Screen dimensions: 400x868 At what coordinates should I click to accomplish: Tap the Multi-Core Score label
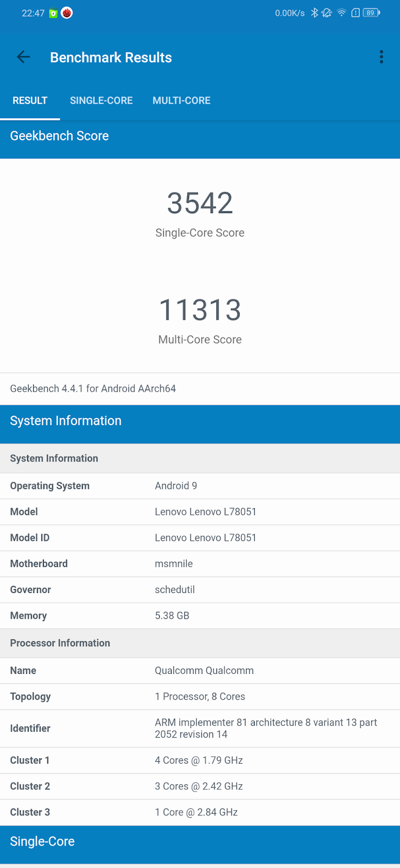pyautogui.click(x=200, y=340)
